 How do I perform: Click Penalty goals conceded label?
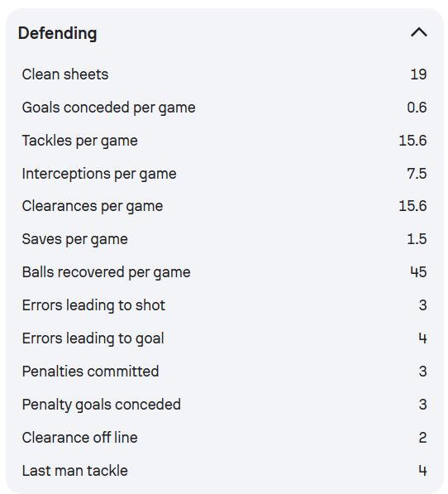click(102, 405)
